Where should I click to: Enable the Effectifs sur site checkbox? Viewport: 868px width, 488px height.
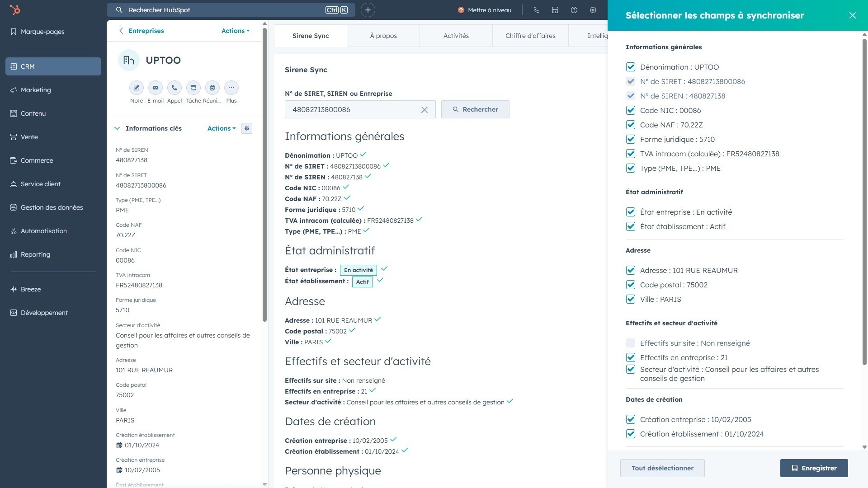(x=631, y=343)
